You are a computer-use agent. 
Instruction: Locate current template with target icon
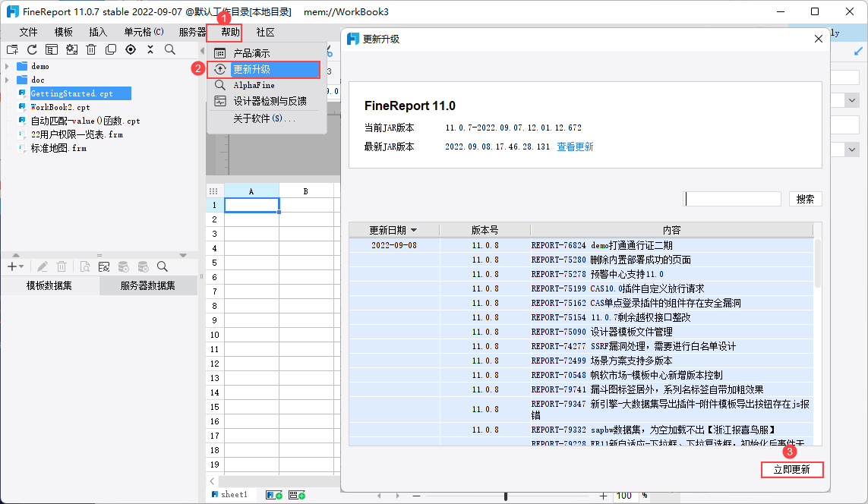point(131,49)
